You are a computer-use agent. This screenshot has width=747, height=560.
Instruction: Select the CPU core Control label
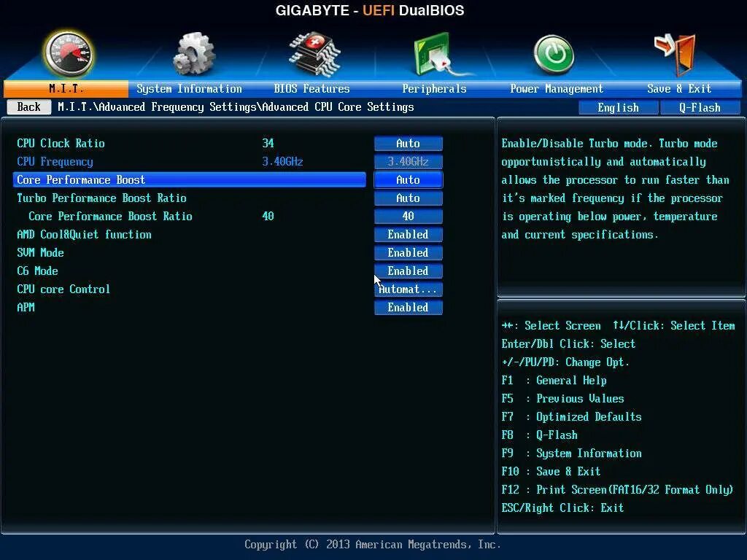coord(63,289)
